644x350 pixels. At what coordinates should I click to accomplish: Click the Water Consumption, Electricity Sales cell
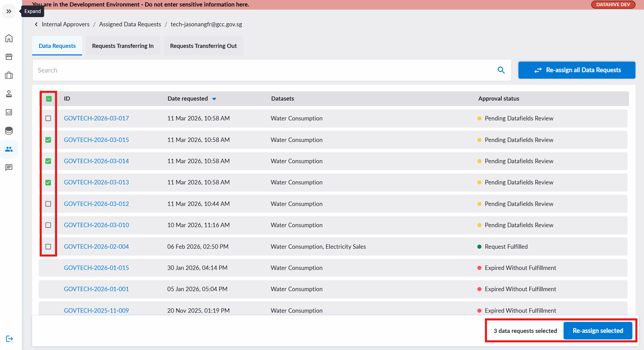pos(318,247)
